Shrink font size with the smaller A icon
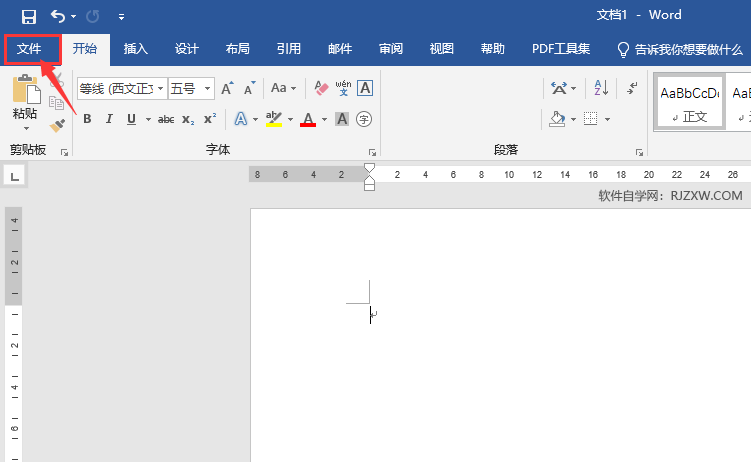The image size is (751, 462). [x=249, y=88]
